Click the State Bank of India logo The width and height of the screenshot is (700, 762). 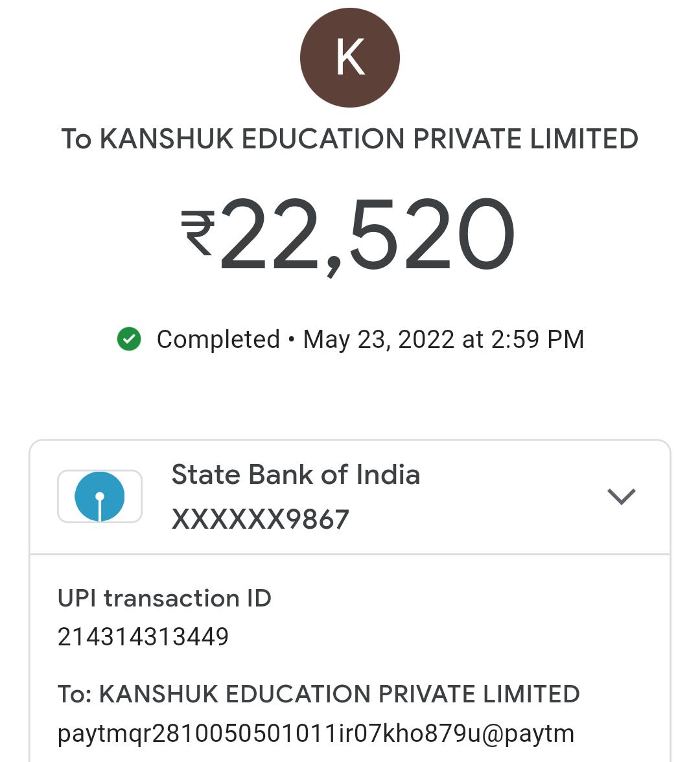(100, 496)
